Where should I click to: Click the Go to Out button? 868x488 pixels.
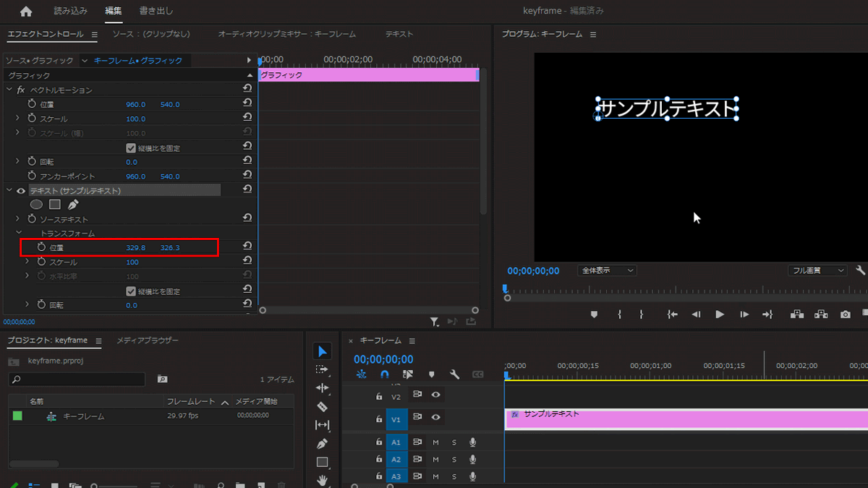[767, 314]
